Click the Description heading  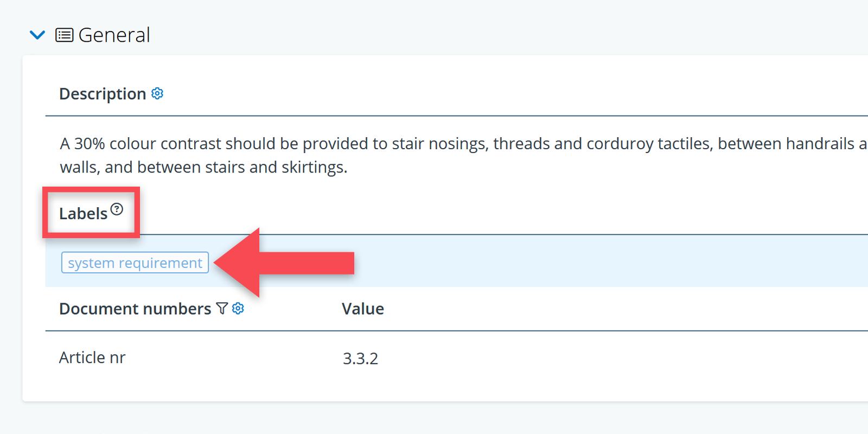click(x=103, y=94)
